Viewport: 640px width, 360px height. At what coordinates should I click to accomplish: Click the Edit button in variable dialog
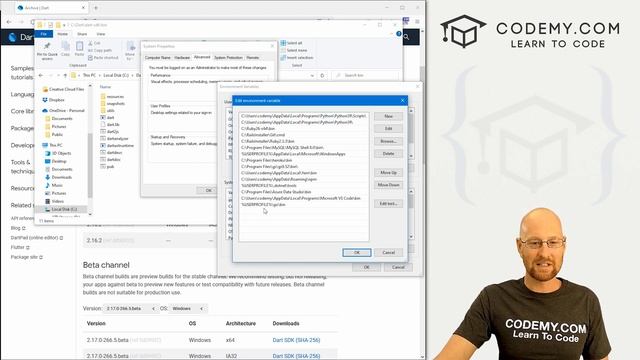389,129
